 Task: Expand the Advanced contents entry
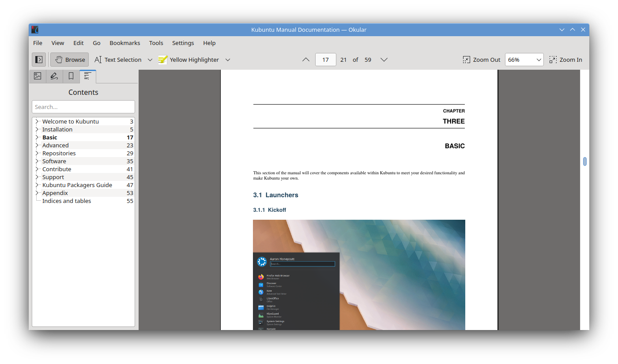37,145
